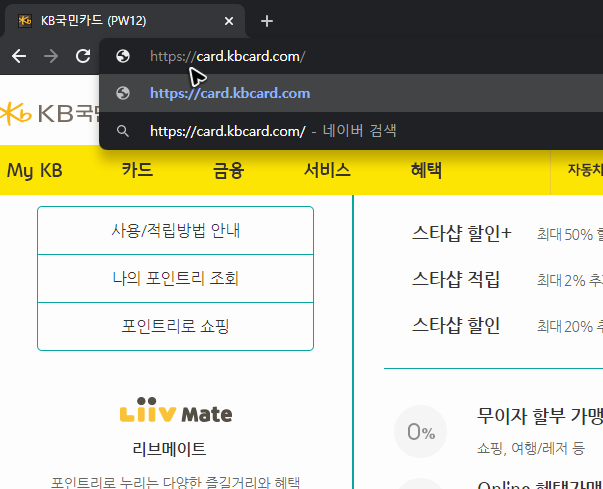Click globe icon in address bar

(123, 57)
